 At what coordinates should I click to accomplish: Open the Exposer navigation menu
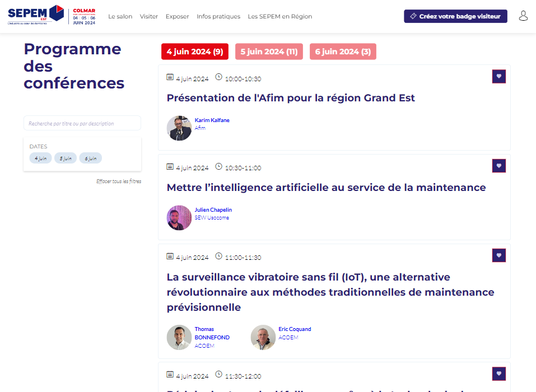point(177,17)
